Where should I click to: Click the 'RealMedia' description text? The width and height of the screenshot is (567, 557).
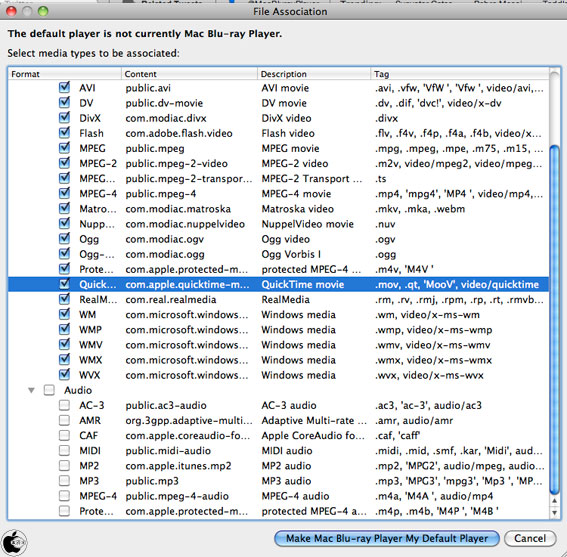click(x=286, y=299)
